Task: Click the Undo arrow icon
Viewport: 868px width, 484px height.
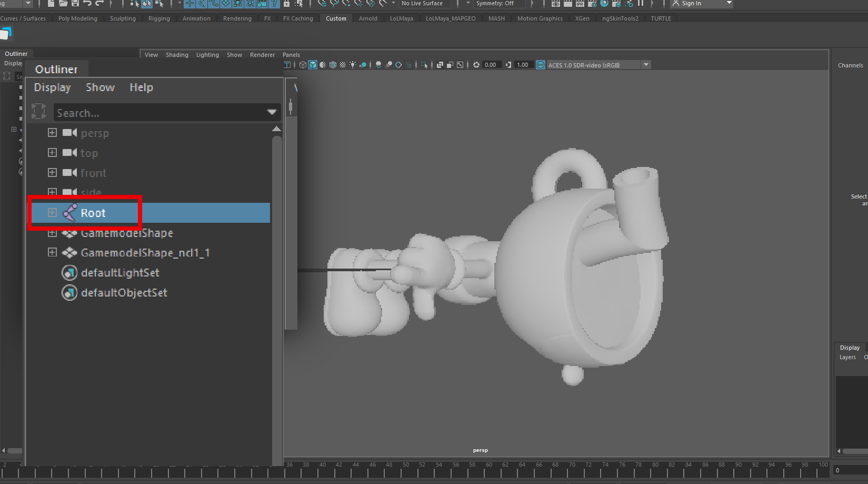Action: (87, 4)
